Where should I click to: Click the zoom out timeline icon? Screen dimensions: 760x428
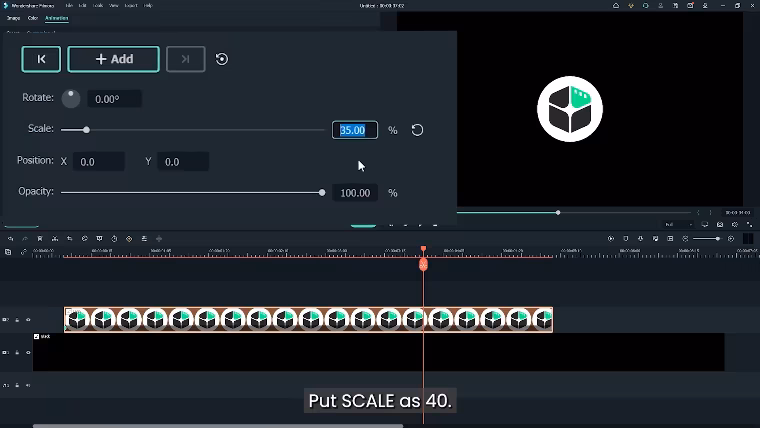pos(685,238)
